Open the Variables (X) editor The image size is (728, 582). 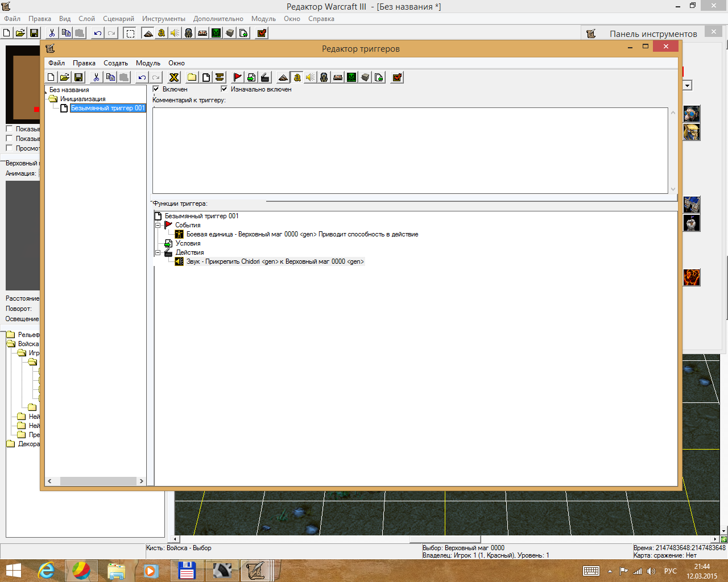tap(174, 77)
